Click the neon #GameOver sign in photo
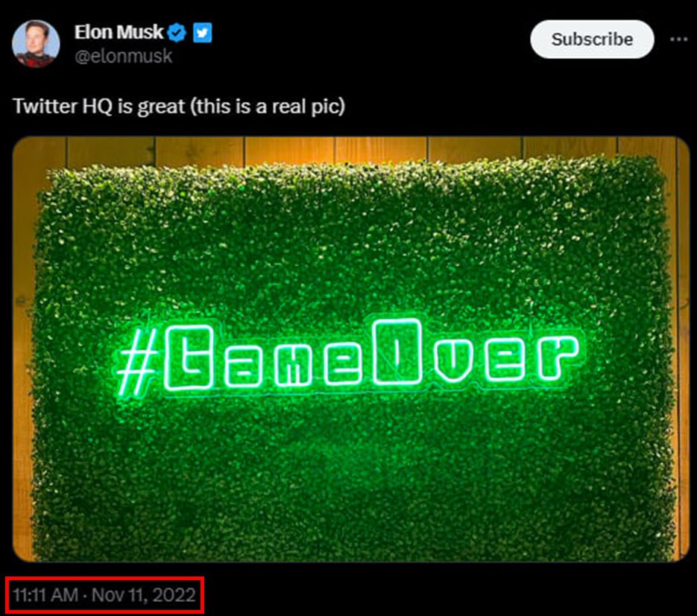 pos(350,359)
